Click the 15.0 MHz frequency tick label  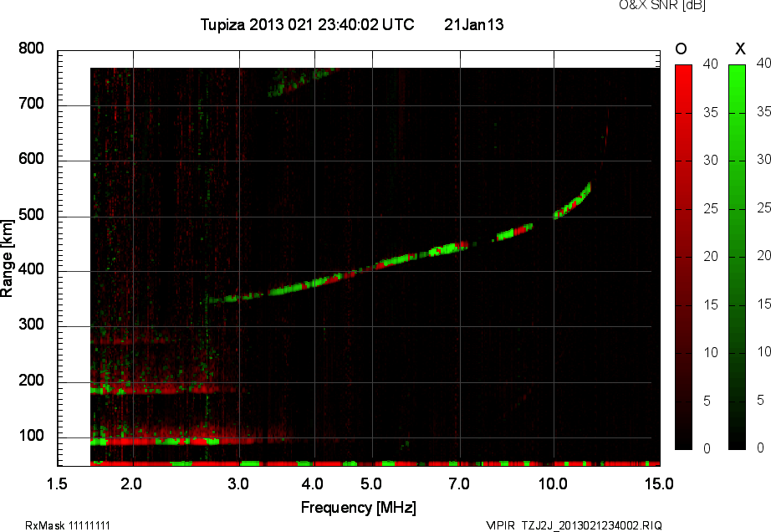[659, 483]
